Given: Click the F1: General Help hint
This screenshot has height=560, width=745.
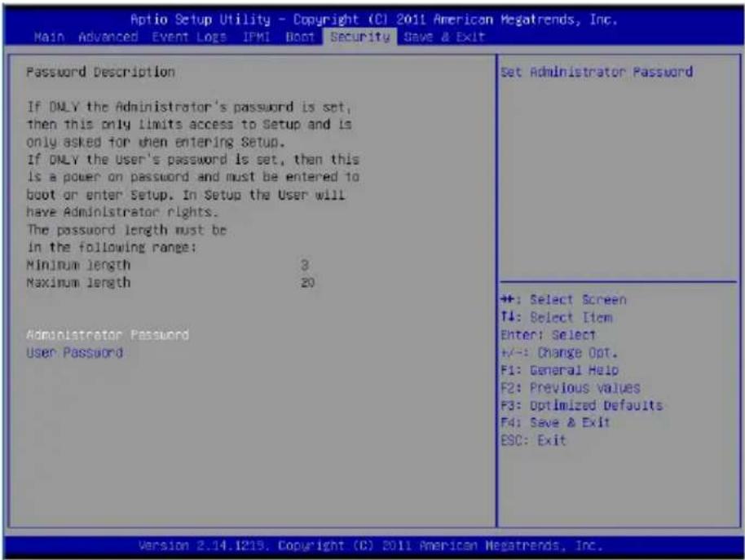Looking at the screenshot, I should tap(560, 370).
